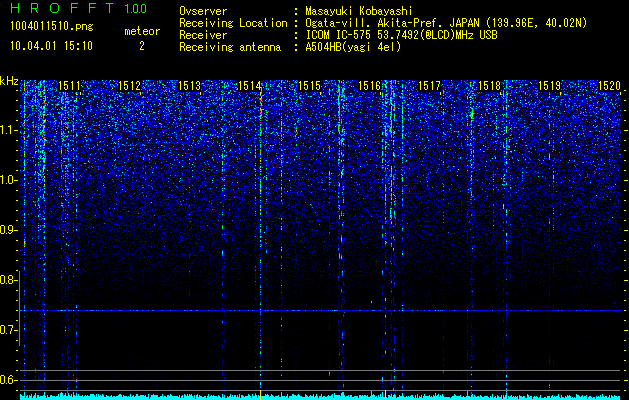Click the 1511 time marker
629x400 pixels.
(x=69, y=86)
